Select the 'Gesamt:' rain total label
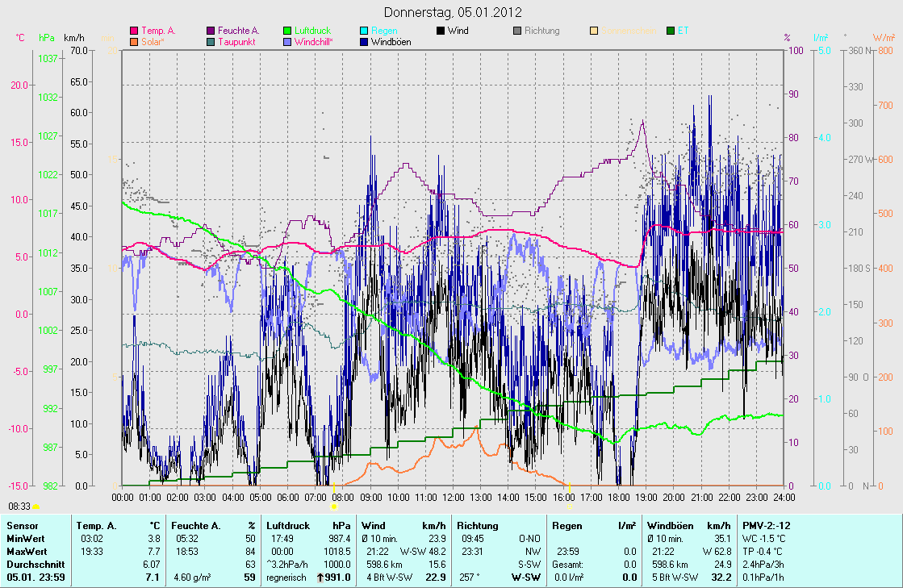Screen dimensions: 903x588 point(567,565)
